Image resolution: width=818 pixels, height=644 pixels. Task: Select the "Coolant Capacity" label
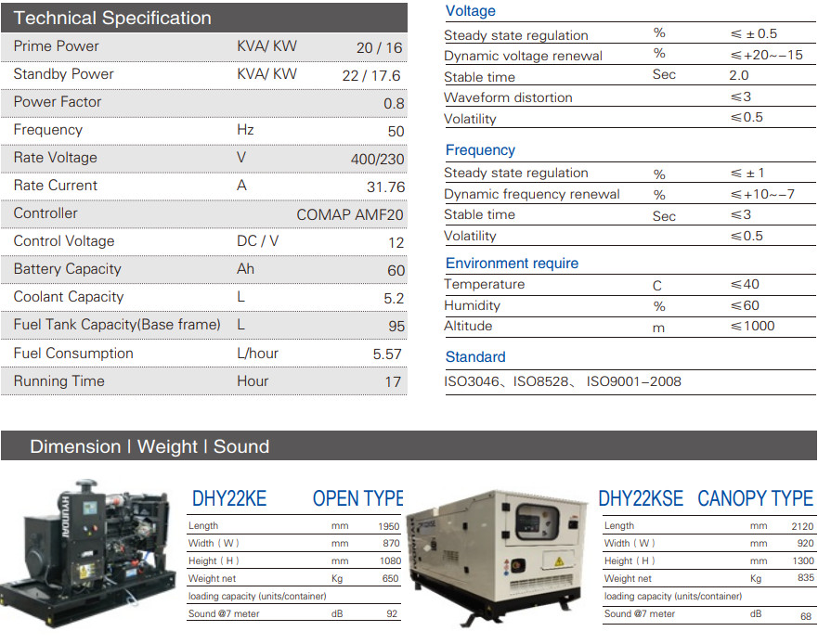click(x=69, y=297)
